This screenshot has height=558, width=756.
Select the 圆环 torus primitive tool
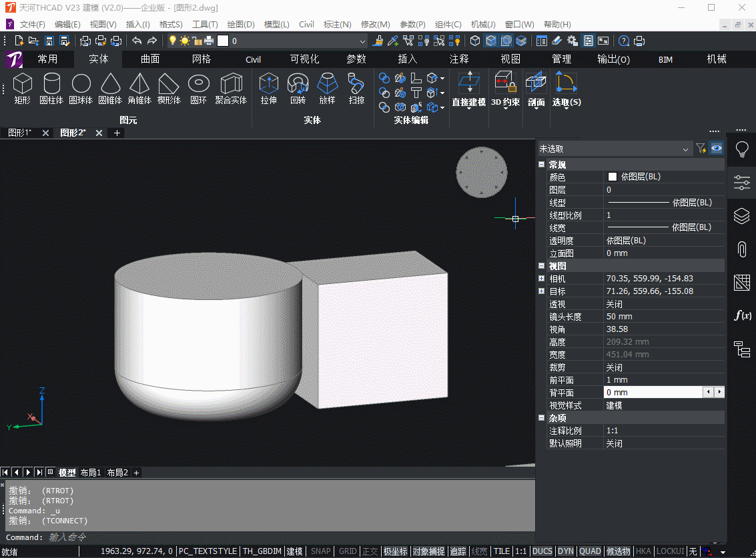[198, 89]
